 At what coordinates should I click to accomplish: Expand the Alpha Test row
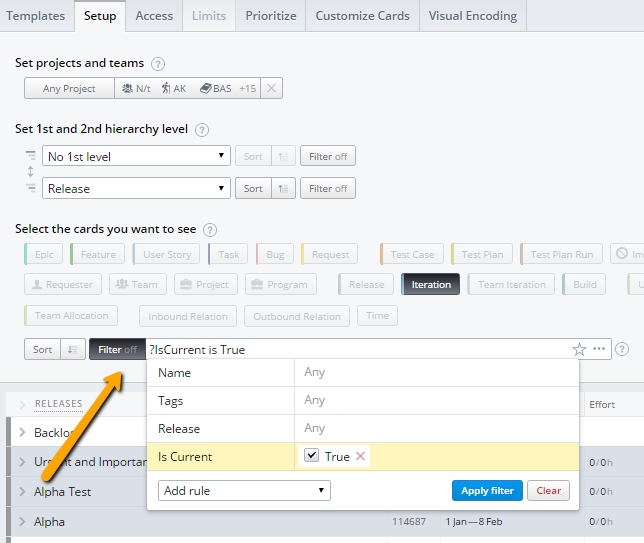[x=22, y=491]
